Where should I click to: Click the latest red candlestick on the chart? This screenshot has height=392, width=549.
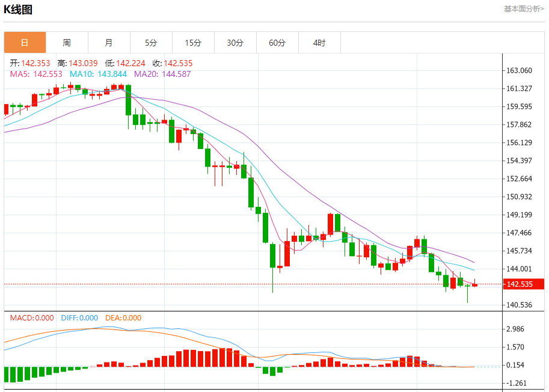coord(475,284)
